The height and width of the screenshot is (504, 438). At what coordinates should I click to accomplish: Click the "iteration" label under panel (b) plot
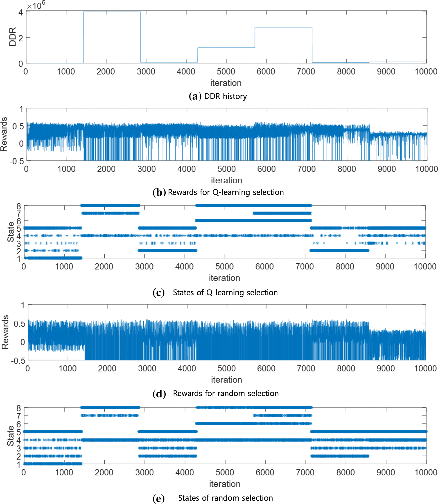(x=227, y=180)
